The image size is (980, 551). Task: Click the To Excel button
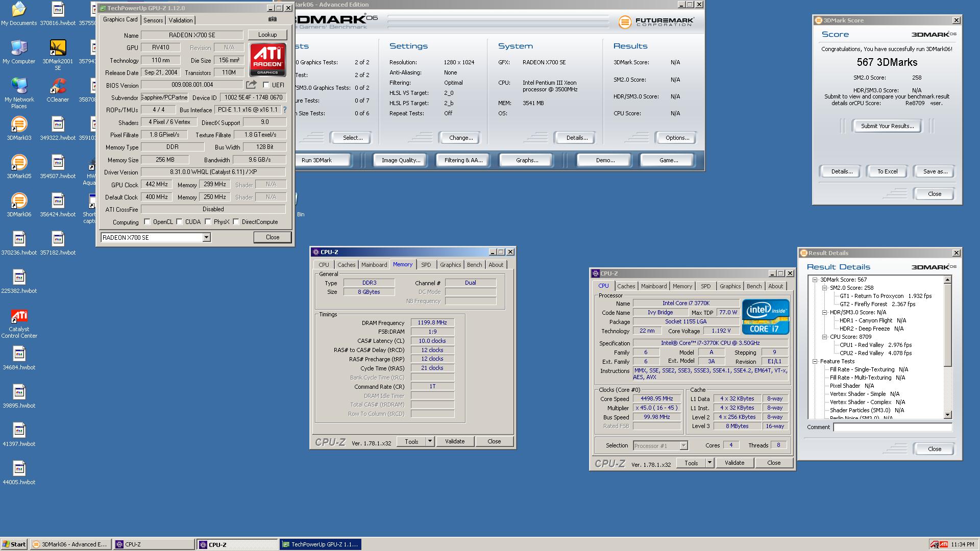tap(887, 171)
